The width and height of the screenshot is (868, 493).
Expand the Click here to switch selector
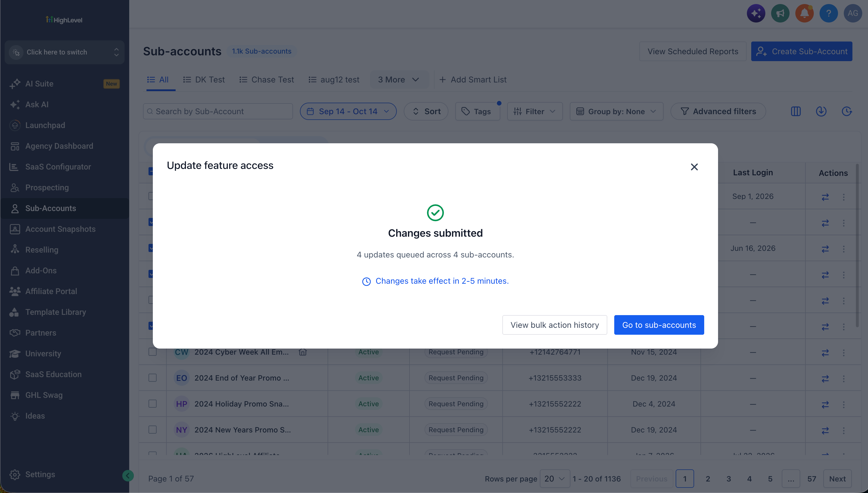point(64,52)
